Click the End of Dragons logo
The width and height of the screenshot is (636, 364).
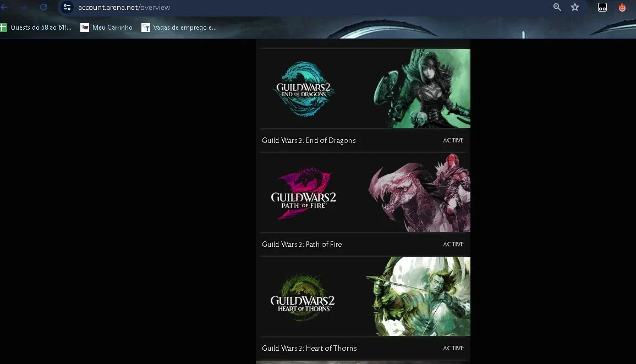304,89
